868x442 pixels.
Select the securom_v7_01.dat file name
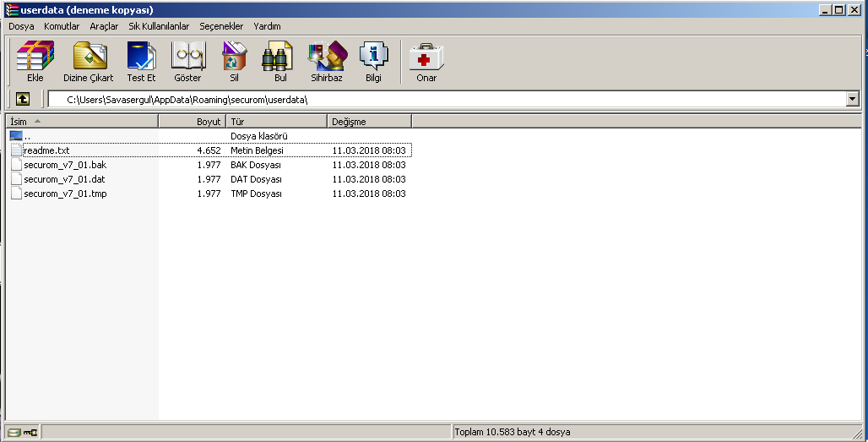coord(64,179)
